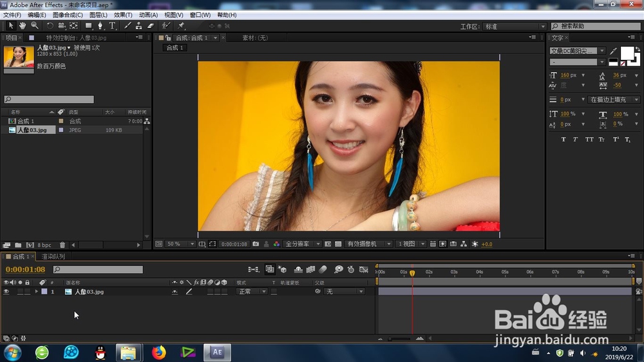Toggle All Caps text style
The height and width of the screenshot is (362, 644).
[x=589, y=140]
